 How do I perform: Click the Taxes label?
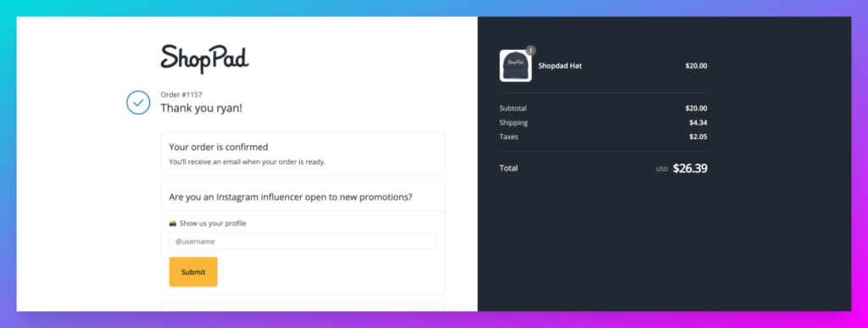click(509, 136)
